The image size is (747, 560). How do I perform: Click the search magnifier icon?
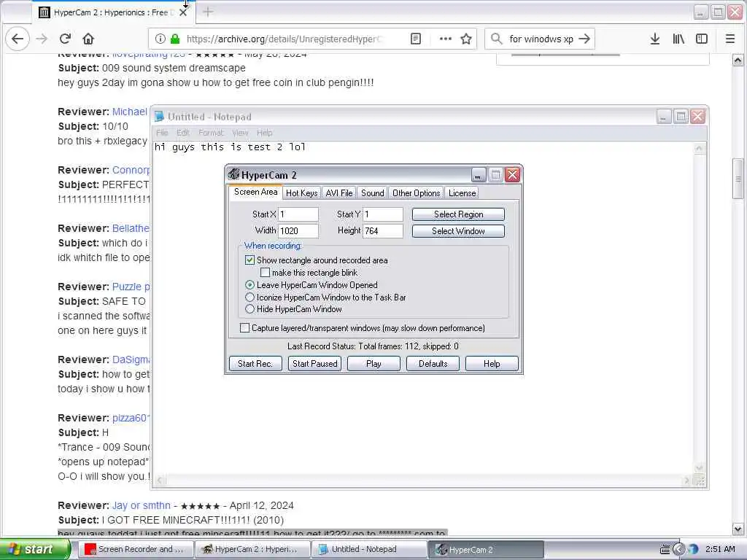click(x=496, y=39)
